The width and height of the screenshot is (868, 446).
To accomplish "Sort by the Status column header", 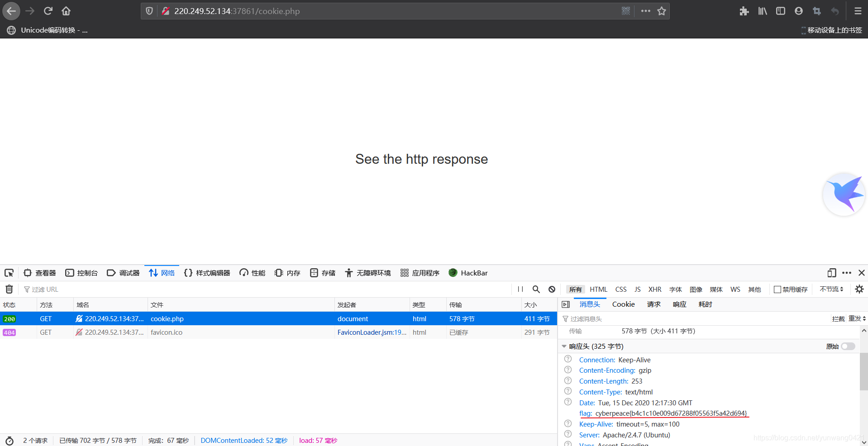I will (x=18, y=305).
